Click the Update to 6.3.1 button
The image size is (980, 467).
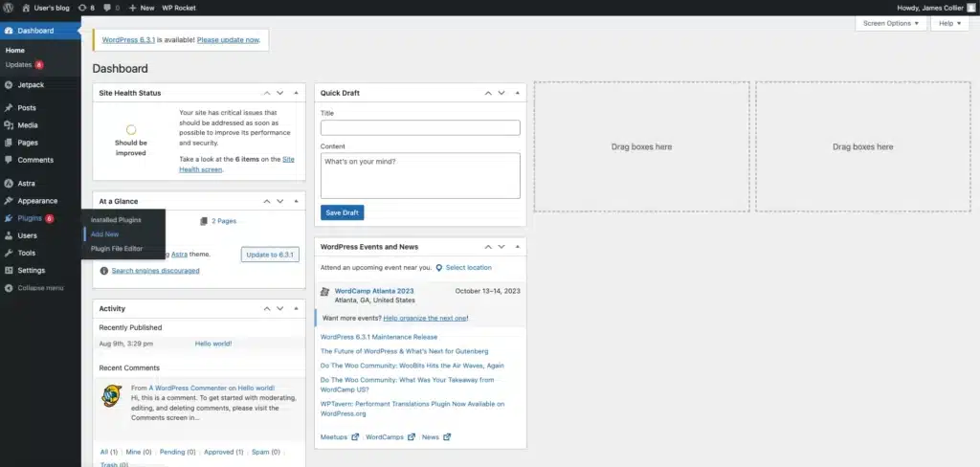tap(270, 255)
